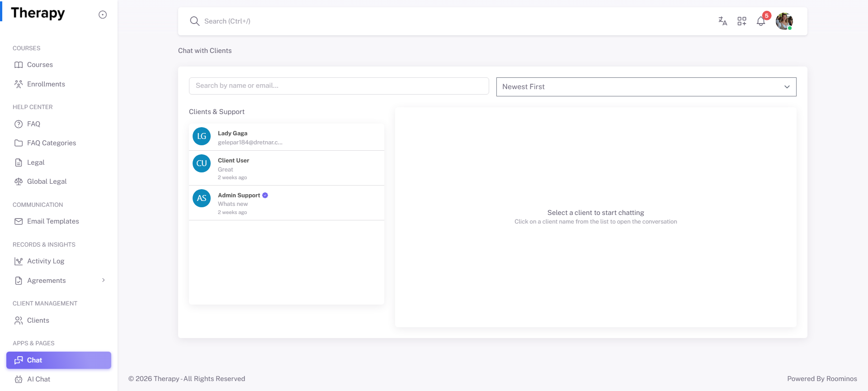The image size is (868, 391).
Task: Click the verified badge beside Admin Support
Action: coord(265,195)
